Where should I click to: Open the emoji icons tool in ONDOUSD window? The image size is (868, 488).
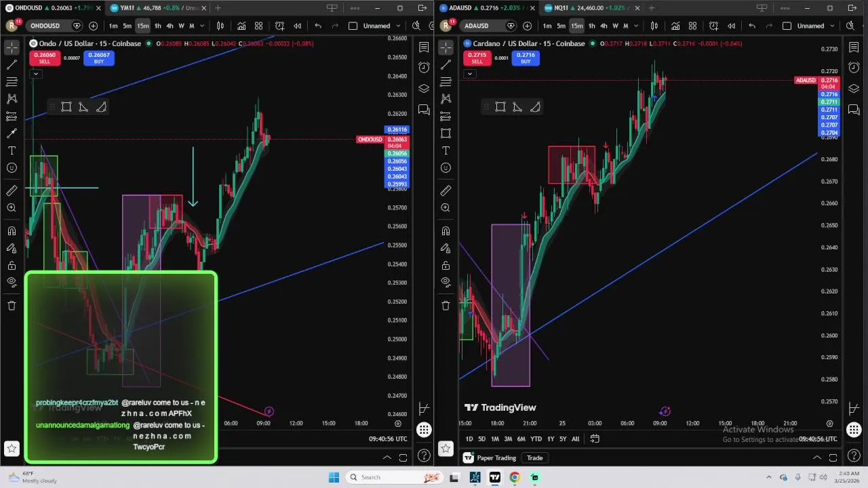(12, 167)
